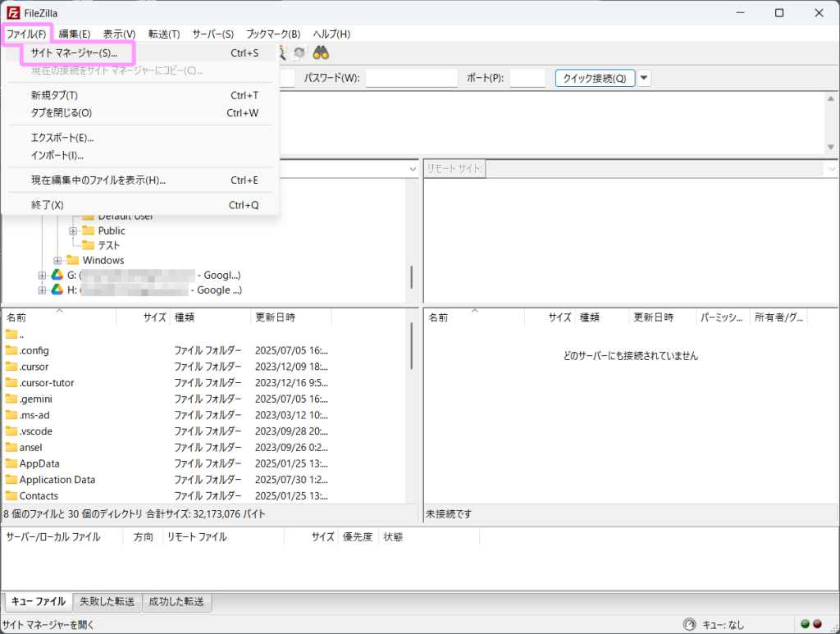The image size is (840, 634).
Task: Click the 優先度 queue column header
Action: (x=358, y=536)
